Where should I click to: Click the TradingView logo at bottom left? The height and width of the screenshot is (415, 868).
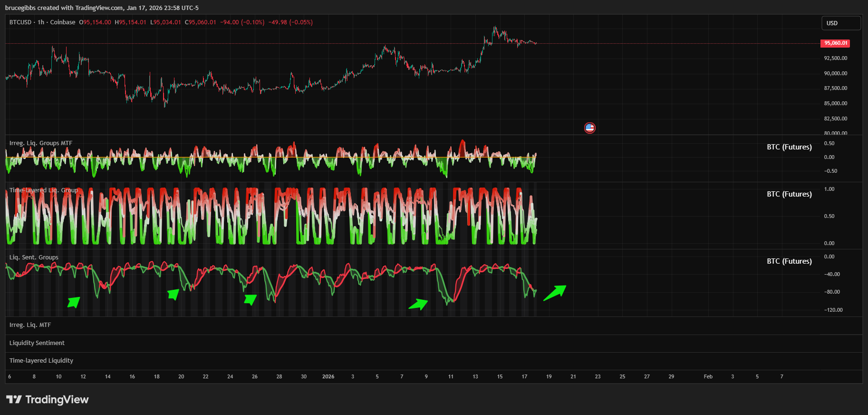47,399
